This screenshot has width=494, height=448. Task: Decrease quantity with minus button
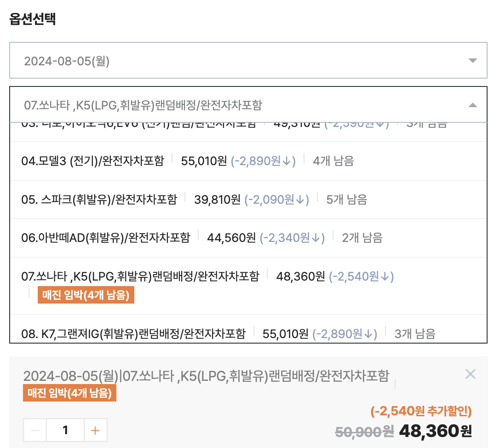coord(35,431)
